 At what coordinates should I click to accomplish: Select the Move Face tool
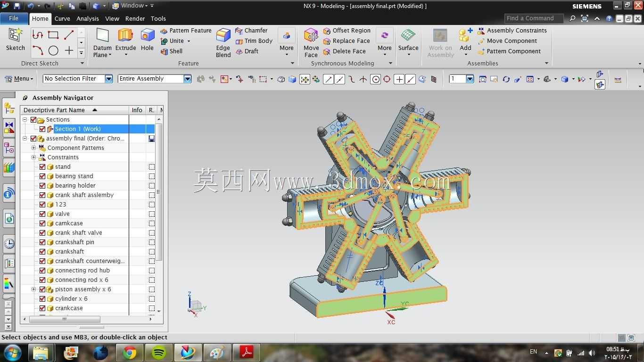coord(311,42)
